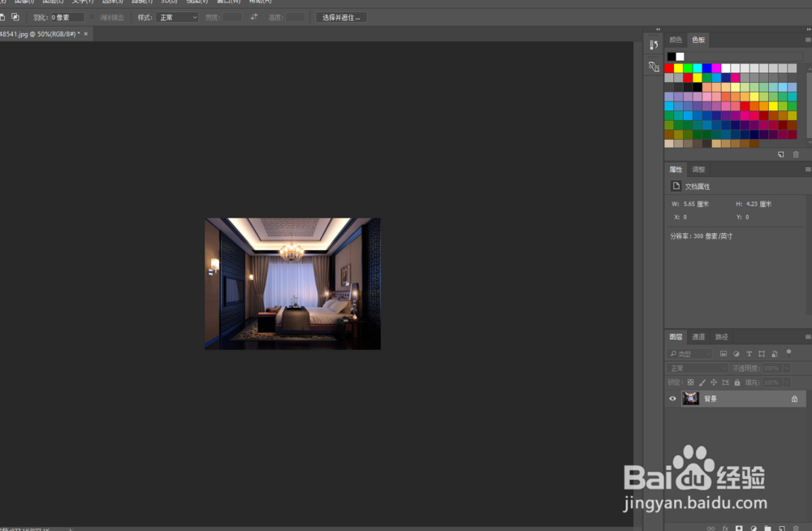Image resolution: width=812 pixels, height=531 pixels.
Task: Switch to the 图层 layers tab
Action: [676, 337]
